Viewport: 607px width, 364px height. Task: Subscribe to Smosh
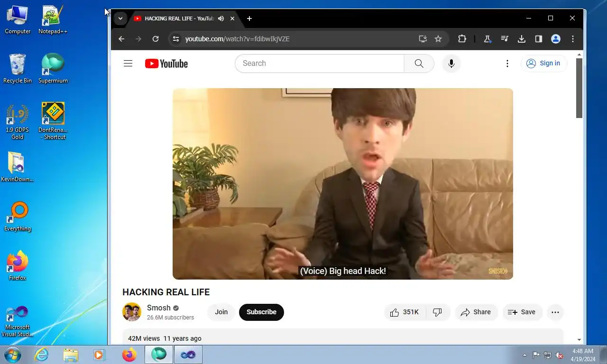(x=261, y=312)
